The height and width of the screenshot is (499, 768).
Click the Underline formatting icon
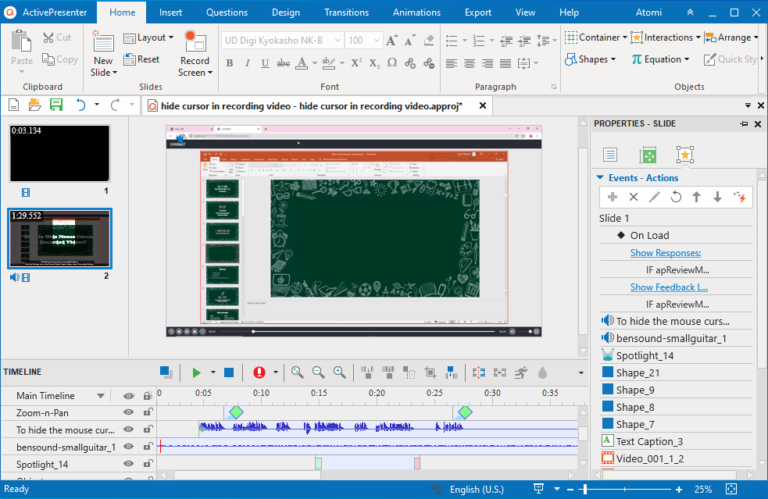pyautogui.click(x=265, y=63)
